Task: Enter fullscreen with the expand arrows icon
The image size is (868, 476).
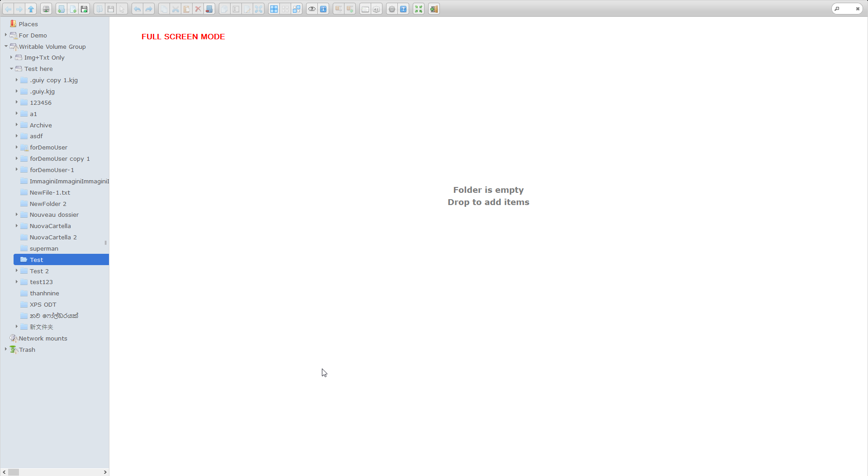Action: (x=418, y=9)
